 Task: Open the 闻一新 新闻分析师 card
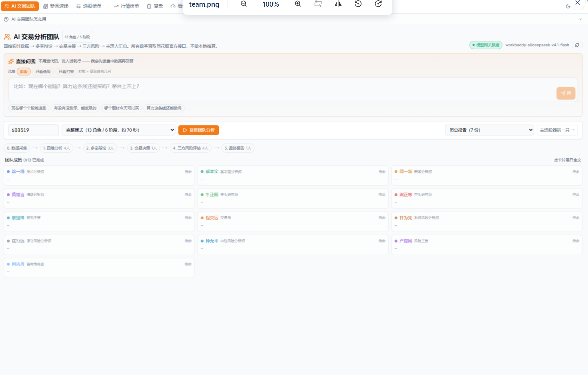click(x=487, y=175)
